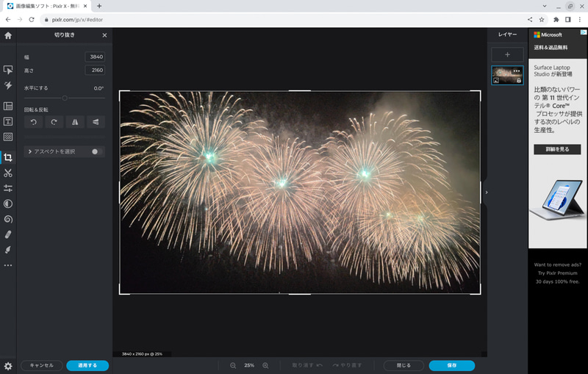Select the Draw brush tool
Image resolution: width=588 pixels, height=374 pixels.
8,250
